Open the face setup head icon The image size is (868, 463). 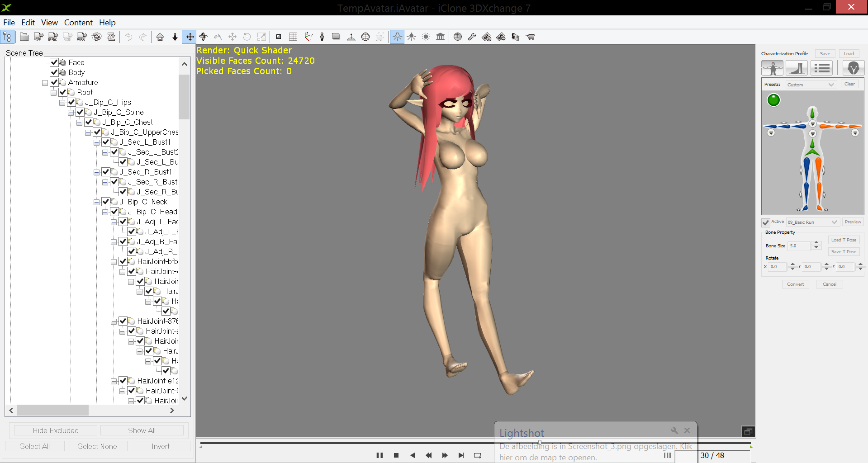854,68
